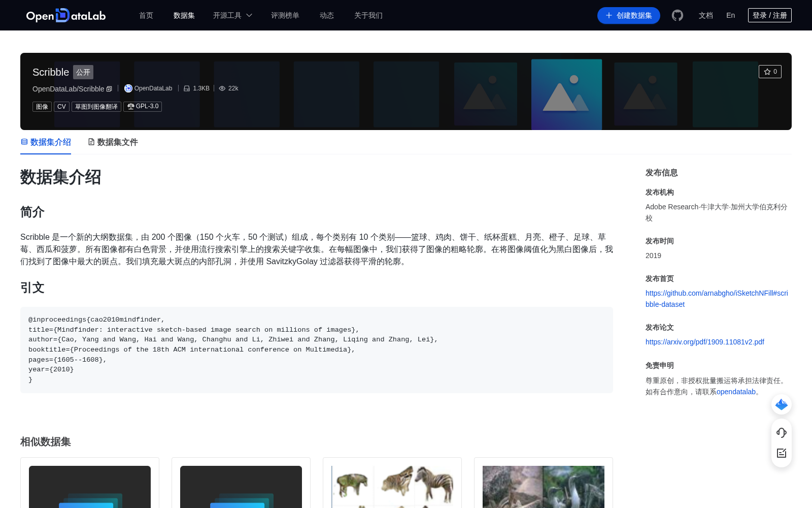Open the 文档 link in header

[706, 16]
